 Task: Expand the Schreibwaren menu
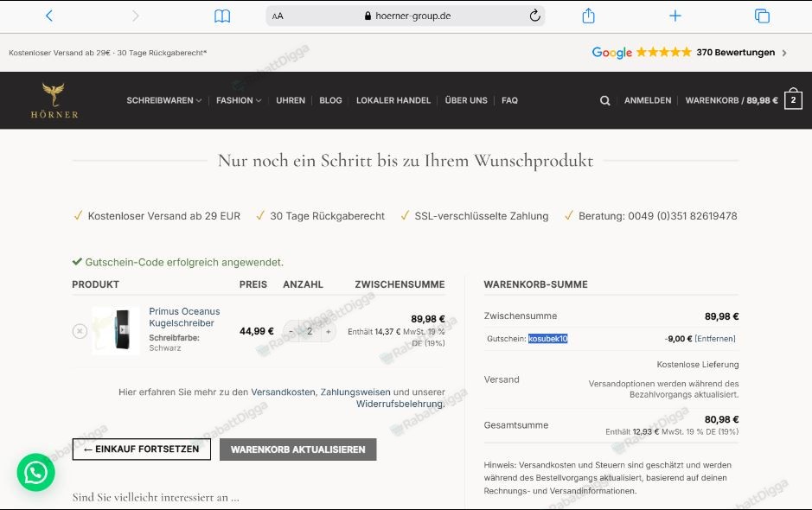[163, 100]
